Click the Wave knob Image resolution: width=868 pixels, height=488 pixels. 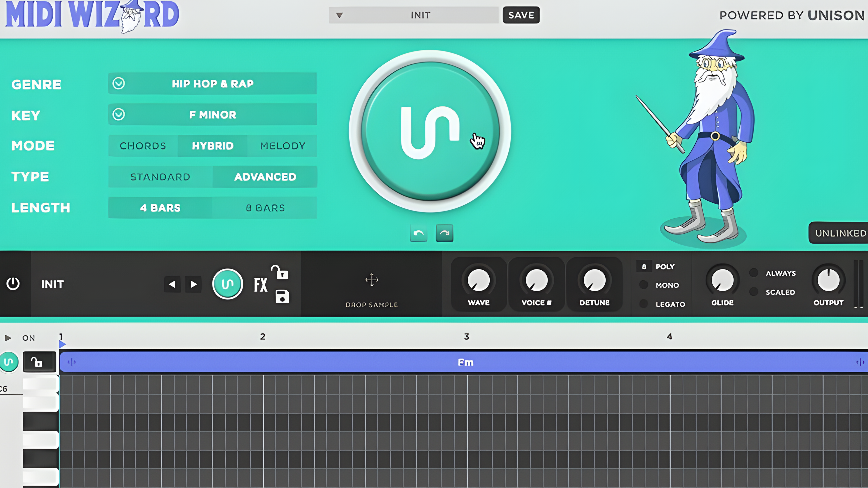point(479,280)
